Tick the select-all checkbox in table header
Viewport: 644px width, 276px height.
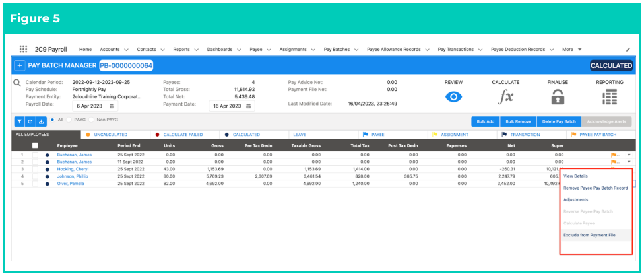36,145
